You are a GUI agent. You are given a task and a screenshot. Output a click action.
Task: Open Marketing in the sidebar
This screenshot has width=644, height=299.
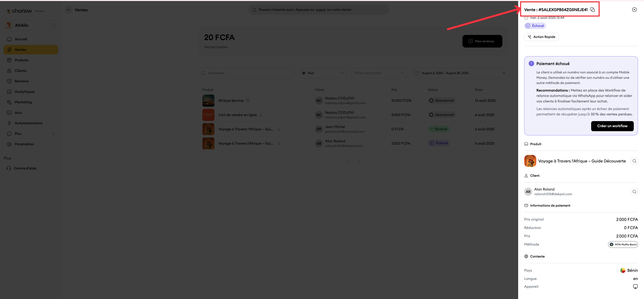(31, 102)
